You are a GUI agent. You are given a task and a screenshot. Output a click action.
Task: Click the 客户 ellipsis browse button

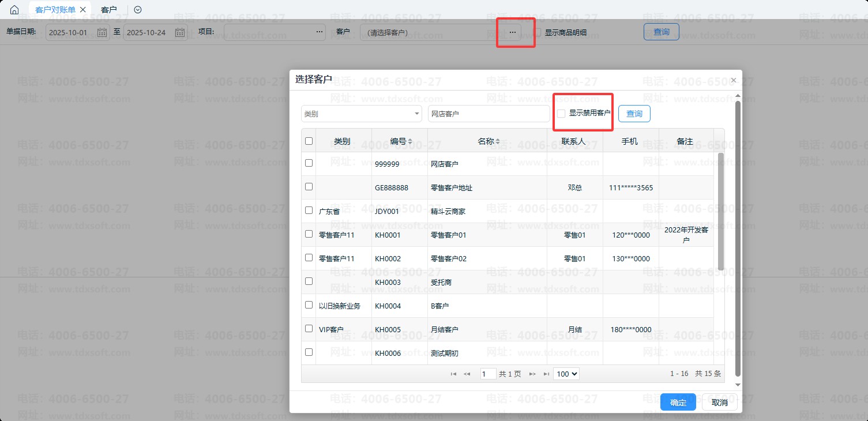(x=512, y=32)
